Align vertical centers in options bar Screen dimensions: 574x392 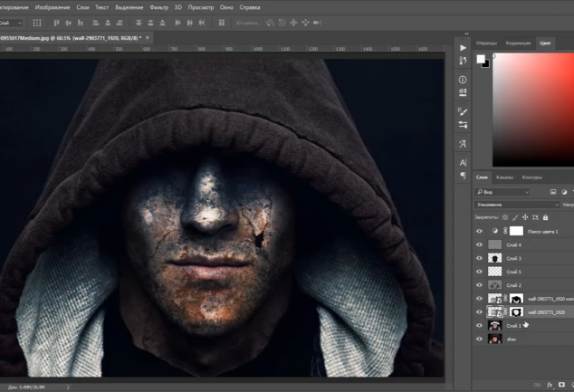[69, 23]
